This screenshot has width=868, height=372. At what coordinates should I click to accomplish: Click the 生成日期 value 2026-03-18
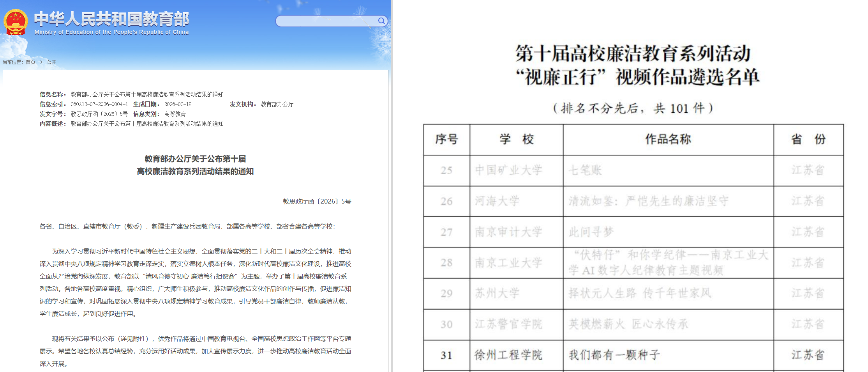[178, 104]
